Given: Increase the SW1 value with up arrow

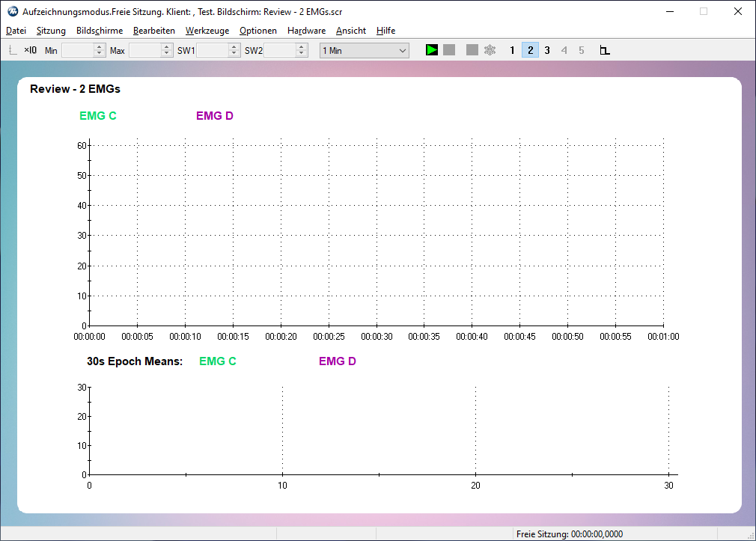Looking at the screenshot, I should tap(234, 47).
